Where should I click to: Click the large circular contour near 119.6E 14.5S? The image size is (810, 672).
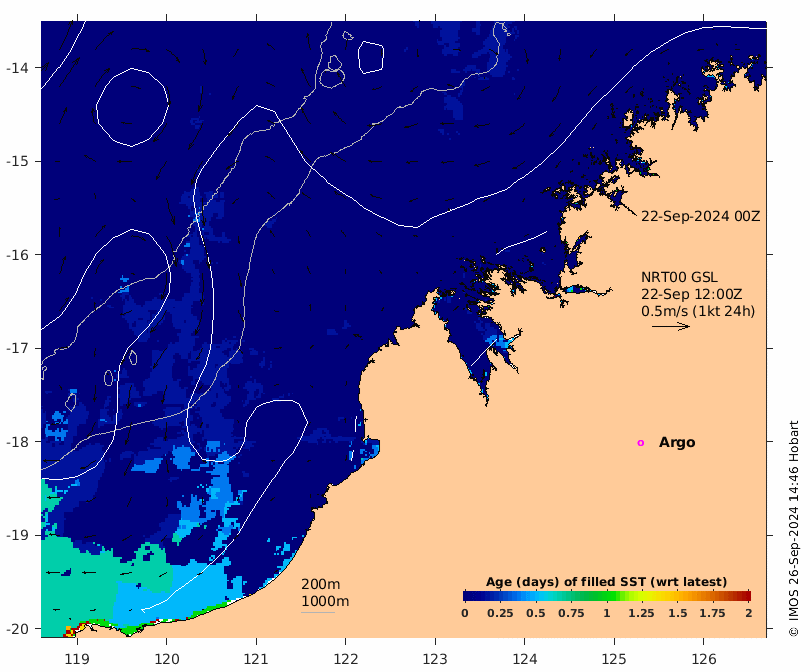click(132, 107)
